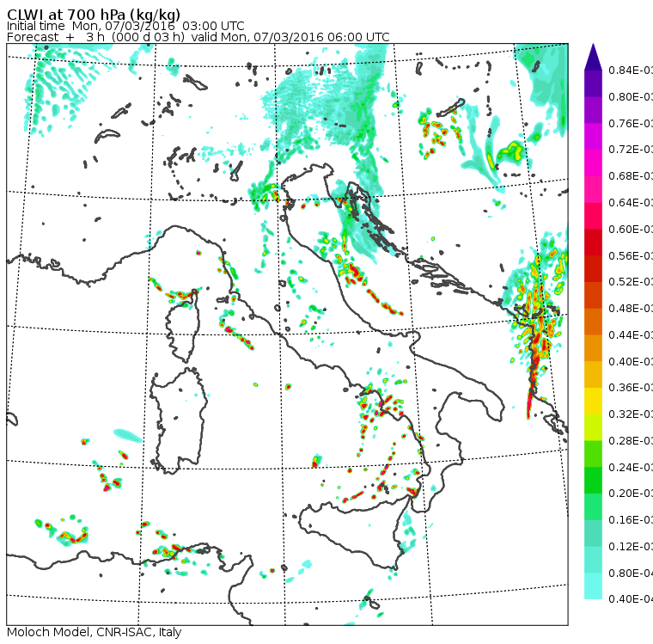
Task: Select the violet swatch between 0.80E-03 and 0.84E-03
Action: (593, 83)
